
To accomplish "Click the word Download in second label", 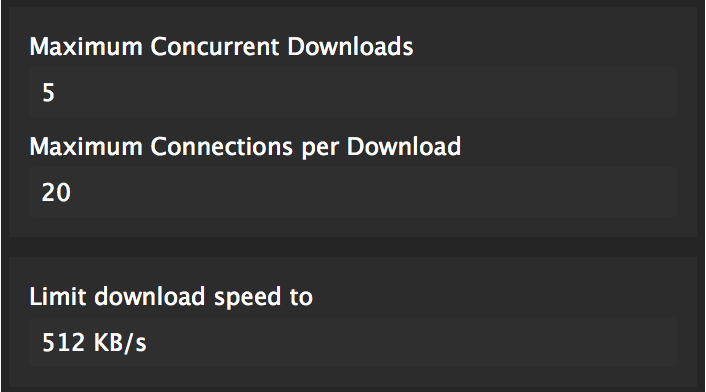I will [x=404, y=147].
